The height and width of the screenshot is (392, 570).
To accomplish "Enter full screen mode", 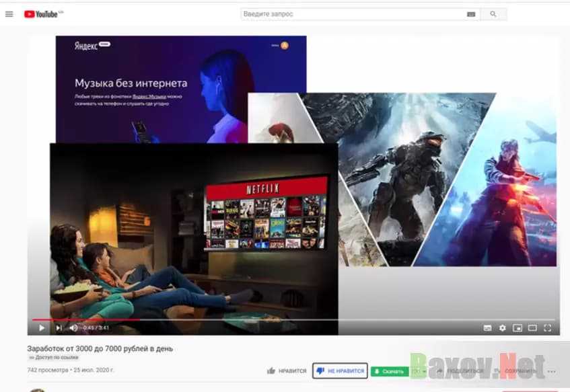I will 548,328.
